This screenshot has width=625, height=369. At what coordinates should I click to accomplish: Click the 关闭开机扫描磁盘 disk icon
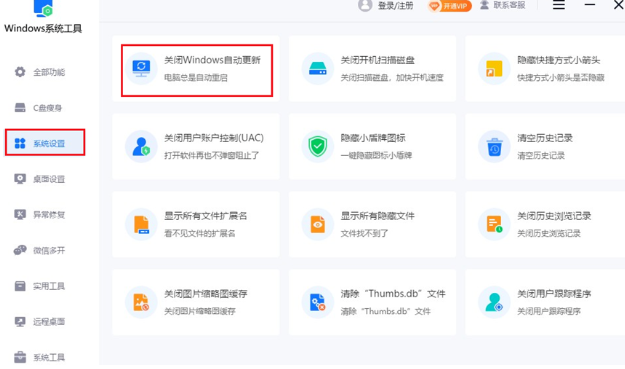point(318,69)
